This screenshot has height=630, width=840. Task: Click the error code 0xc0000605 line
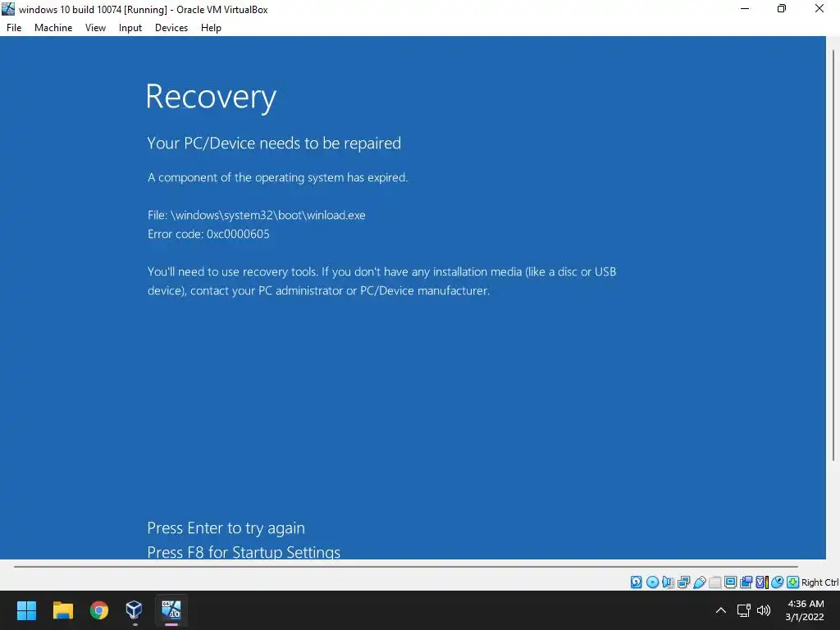[x=208, y=234]
